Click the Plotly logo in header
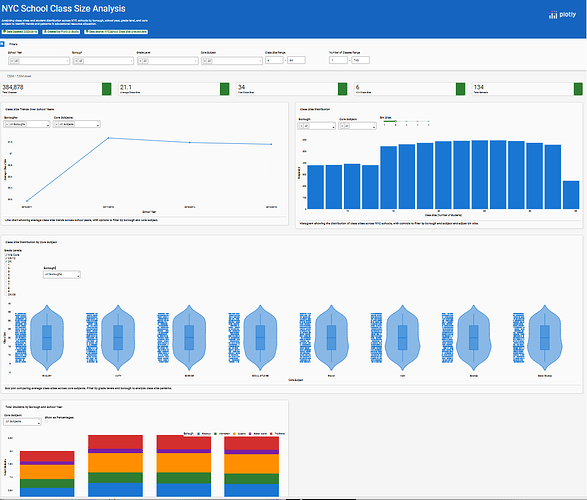Viewport: 587px width, 500px height. 562,15
